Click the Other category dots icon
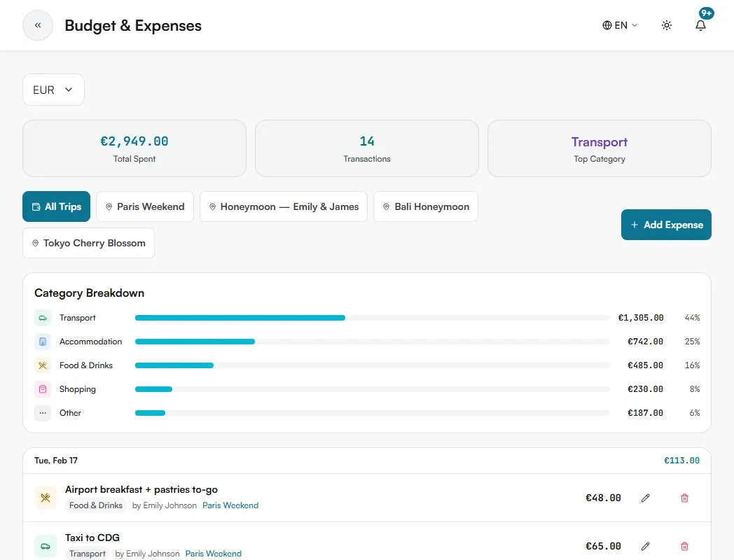This screenshot has width=734, height=560. [43, 413]
